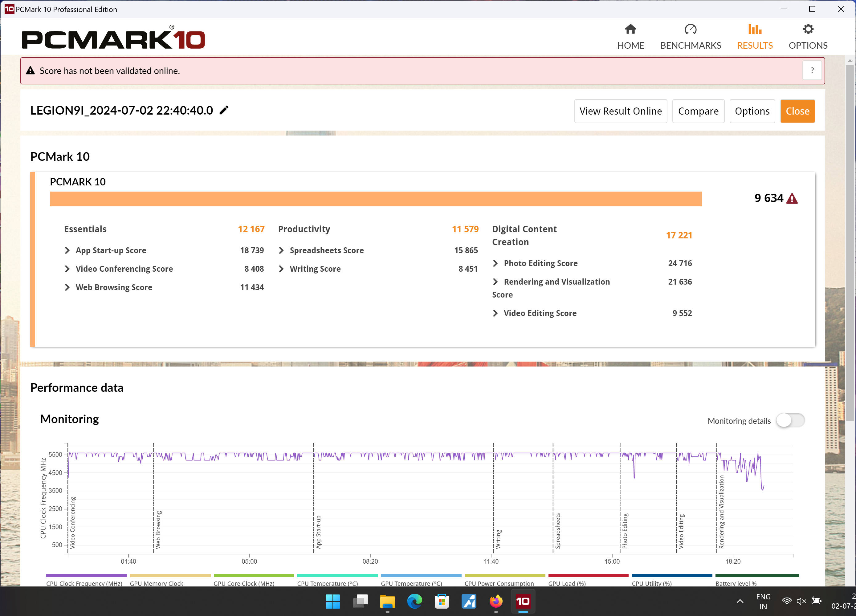Viewport: 856px width, 616px height.
Task: Click scrollbar up arrow
Action: click(x=850, y=60)
